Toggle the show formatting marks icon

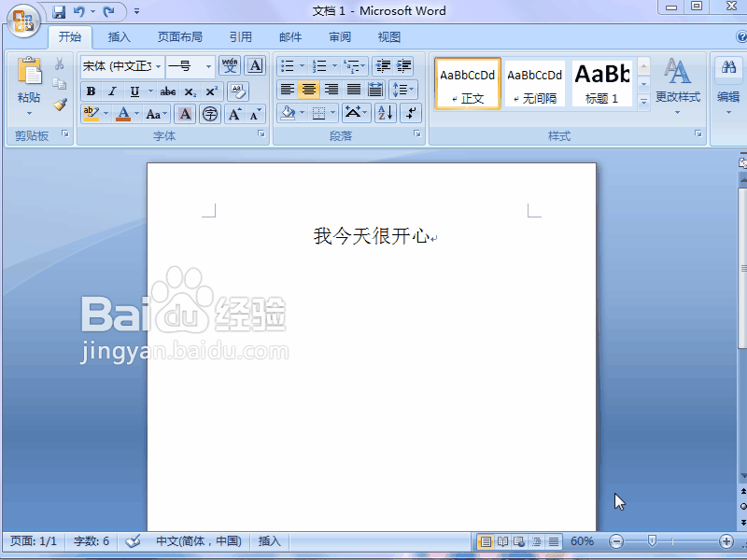click(410, 113)
